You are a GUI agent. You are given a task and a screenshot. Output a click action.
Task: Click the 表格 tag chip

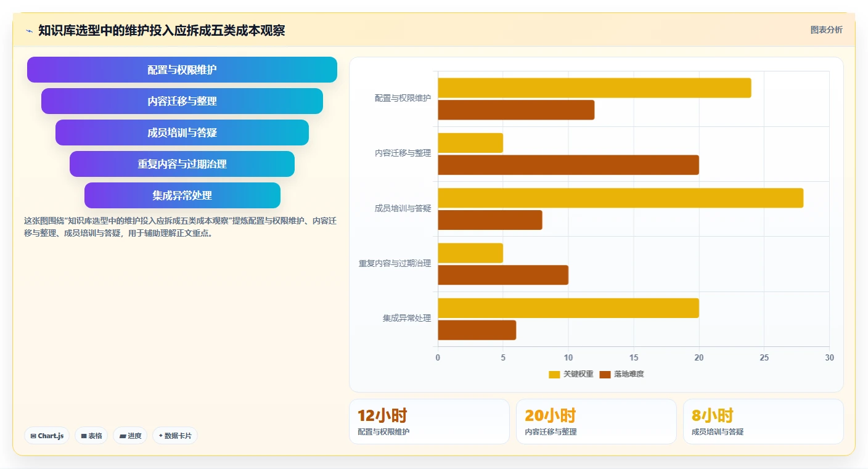(91, 436)
